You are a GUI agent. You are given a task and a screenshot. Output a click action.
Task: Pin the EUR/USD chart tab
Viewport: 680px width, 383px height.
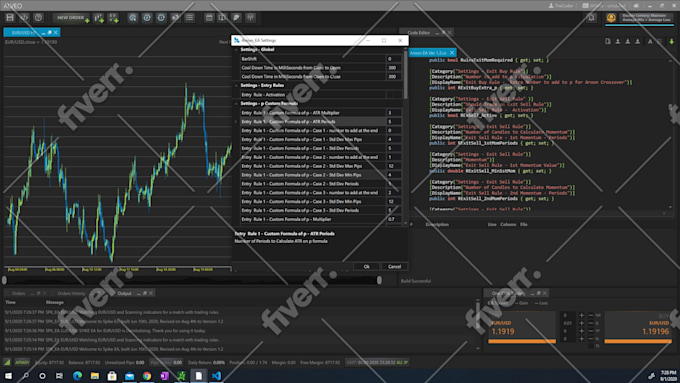pos(49,33)
